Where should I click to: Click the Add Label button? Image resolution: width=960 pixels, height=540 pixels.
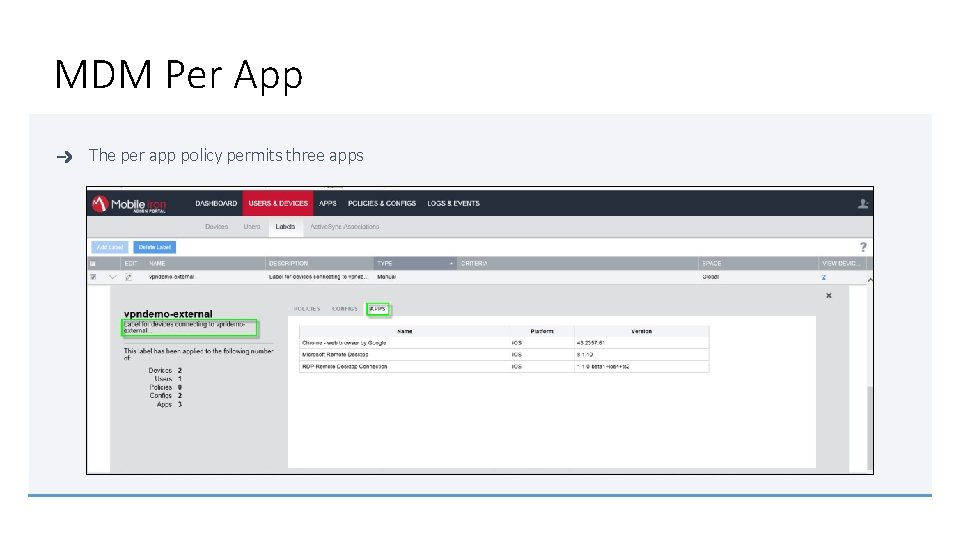point(110,247)
